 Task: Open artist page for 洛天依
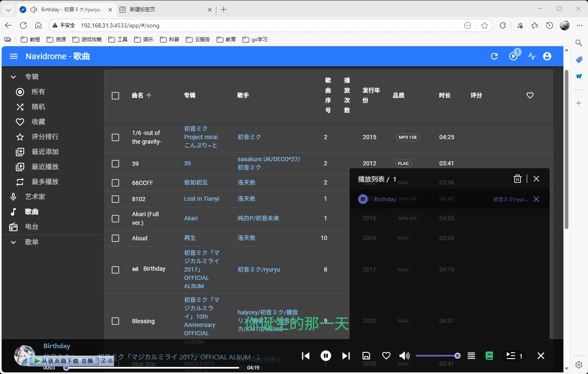pos(246,182)
